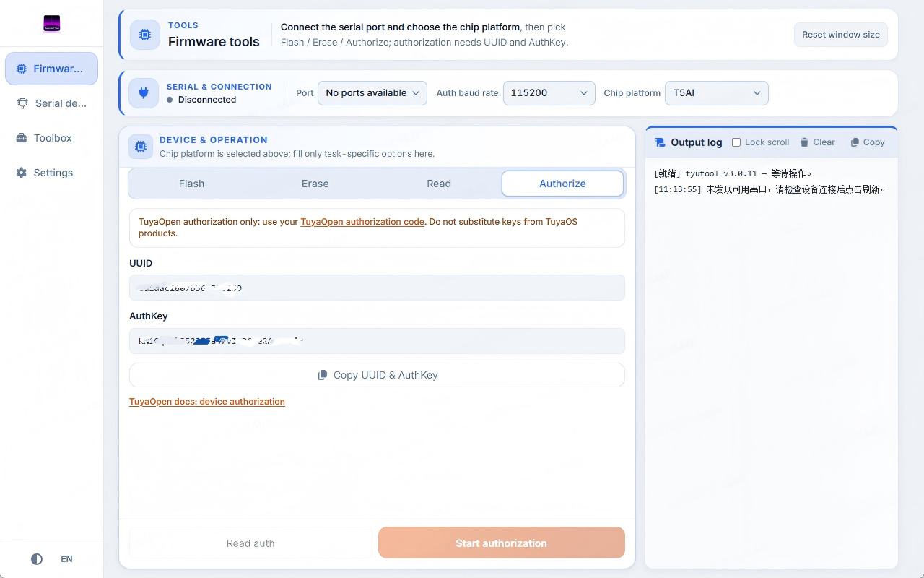The width and height of the screenshot is (924, 578).
Task: Open Settings from the sidebar gear
Action: click(51, 173)
